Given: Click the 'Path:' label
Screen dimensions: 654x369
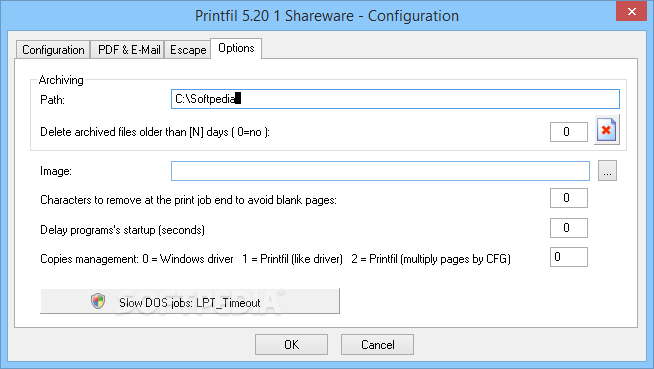Looking at the screenshot, I should click(x=53, y=100).
